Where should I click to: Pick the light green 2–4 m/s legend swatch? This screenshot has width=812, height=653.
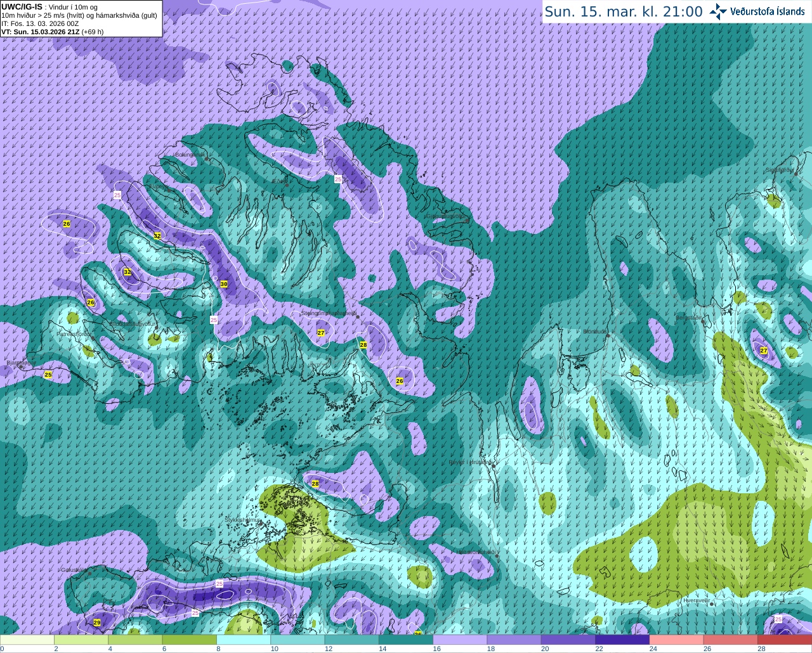pyautogui.click(x=81, y=640)
